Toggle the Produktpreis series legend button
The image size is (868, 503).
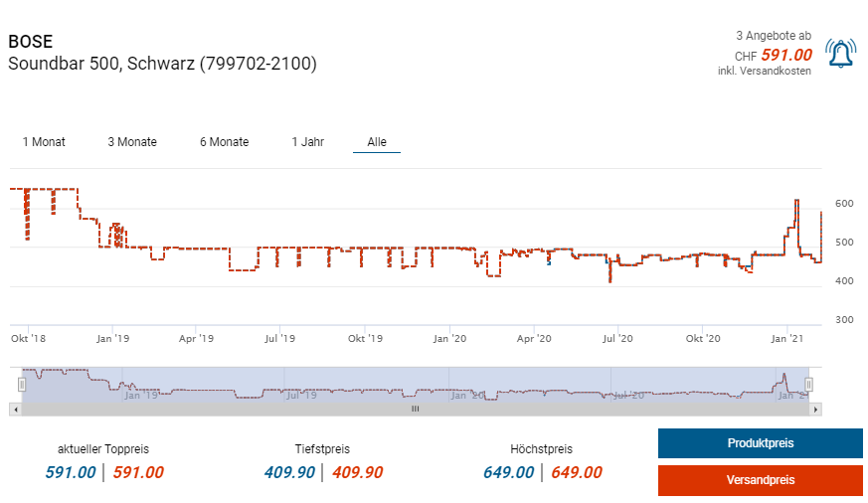click(x=760, y=443)
